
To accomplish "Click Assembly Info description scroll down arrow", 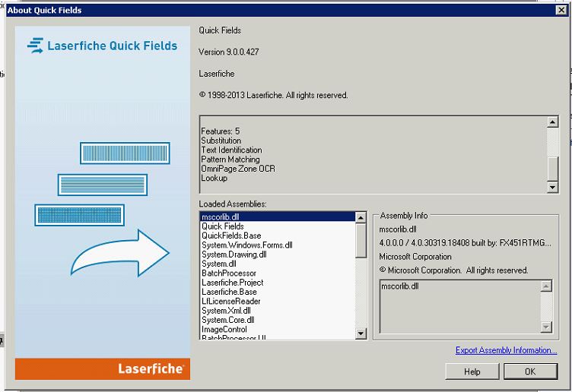I will pos(545,327).
